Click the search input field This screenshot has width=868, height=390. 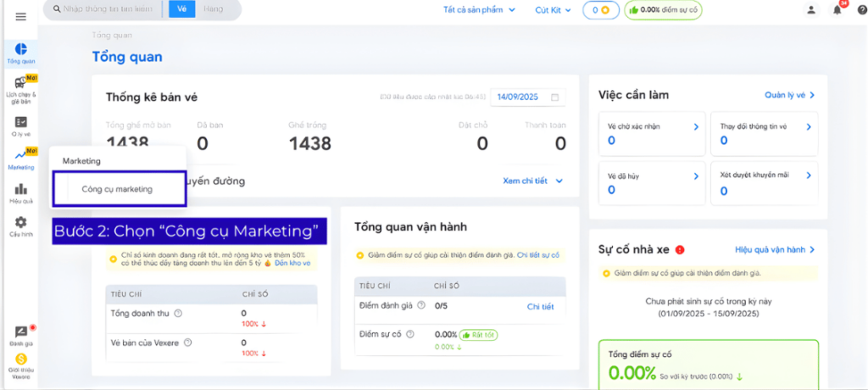pos(108,9)
